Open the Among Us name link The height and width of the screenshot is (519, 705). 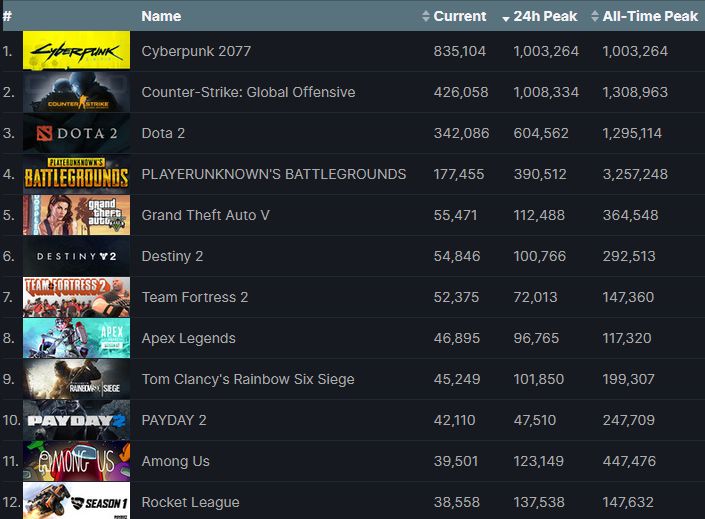tap(175, 461)
